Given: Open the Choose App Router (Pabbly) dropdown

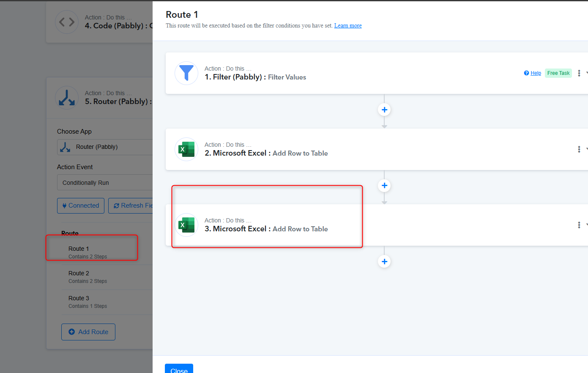Looking at the screenshot, I should pos(105,147).
